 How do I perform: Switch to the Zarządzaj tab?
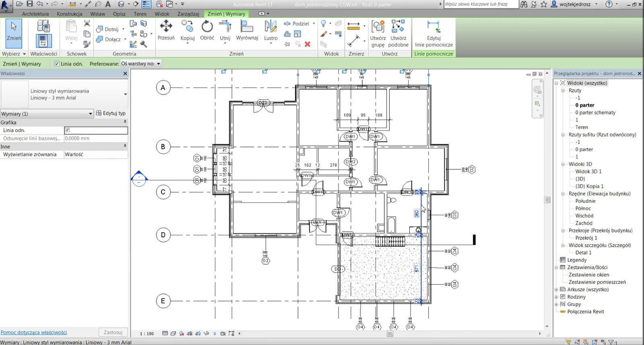(188, 14)
